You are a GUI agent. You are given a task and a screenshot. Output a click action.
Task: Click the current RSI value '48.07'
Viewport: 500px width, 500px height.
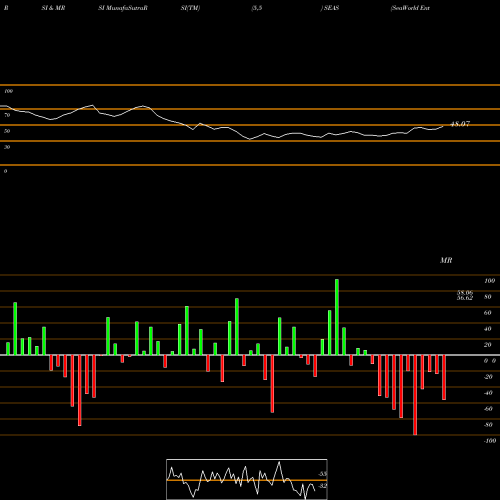[x=460, y=124]
